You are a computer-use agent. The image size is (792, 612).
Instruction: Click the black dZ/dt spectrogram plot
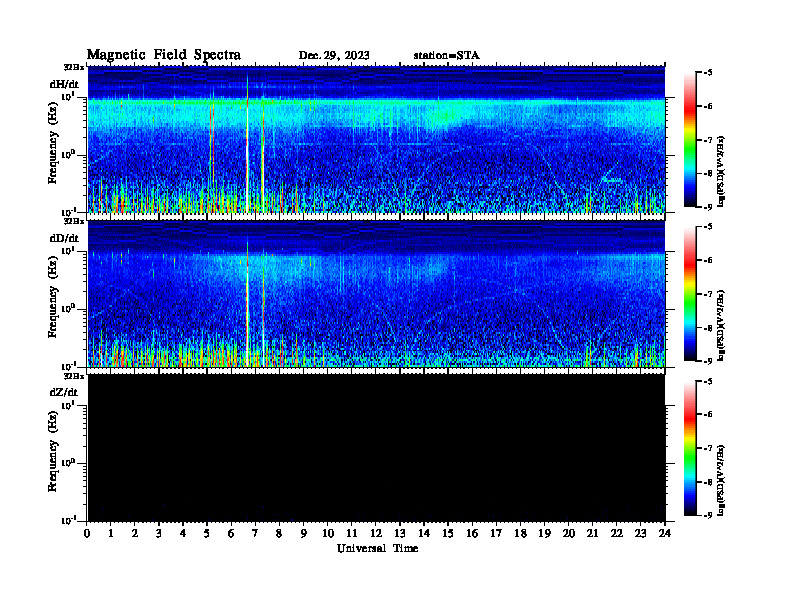[x=376, y=448]
